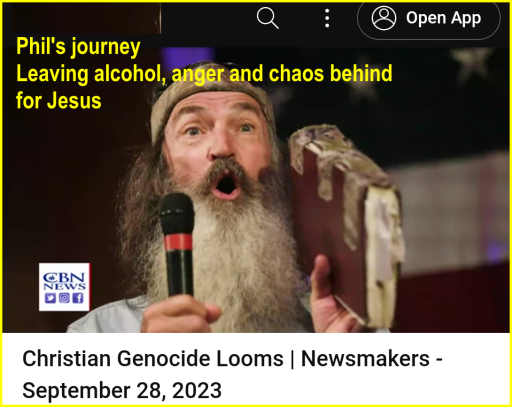Screen dimensions: 512x407
Task: Click the Instagram icon in CBN logo
Action: 64,298
